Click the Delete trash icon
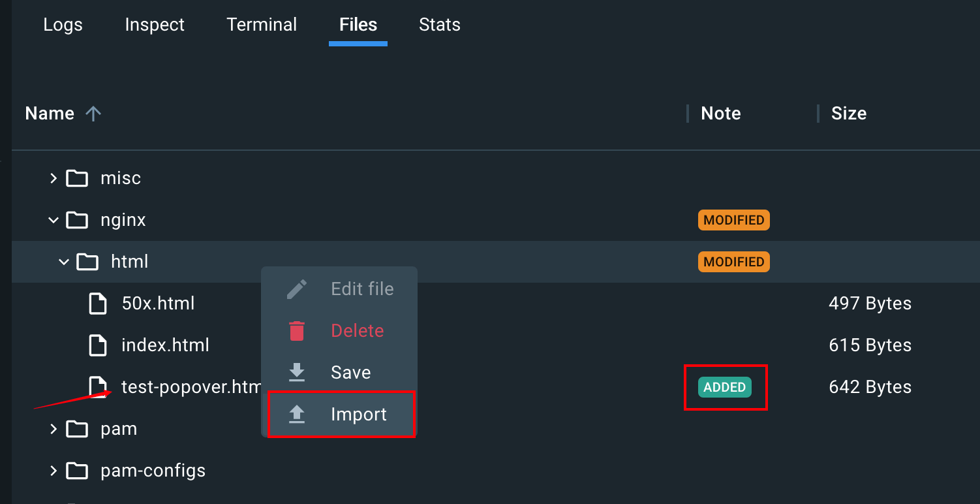This screenshot has width=980, height=504. (x=297, y=330)
